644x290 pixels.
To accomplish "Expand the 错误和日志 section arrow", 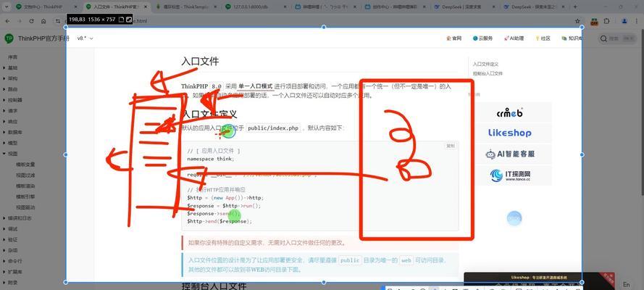I will pyautogui.click(x=4, y=218).
